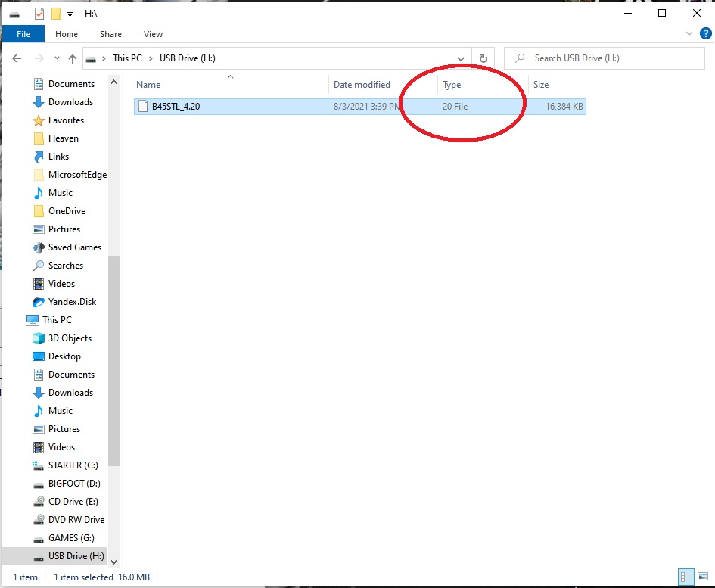Click the Links shortcut icon

coord(39,157)
